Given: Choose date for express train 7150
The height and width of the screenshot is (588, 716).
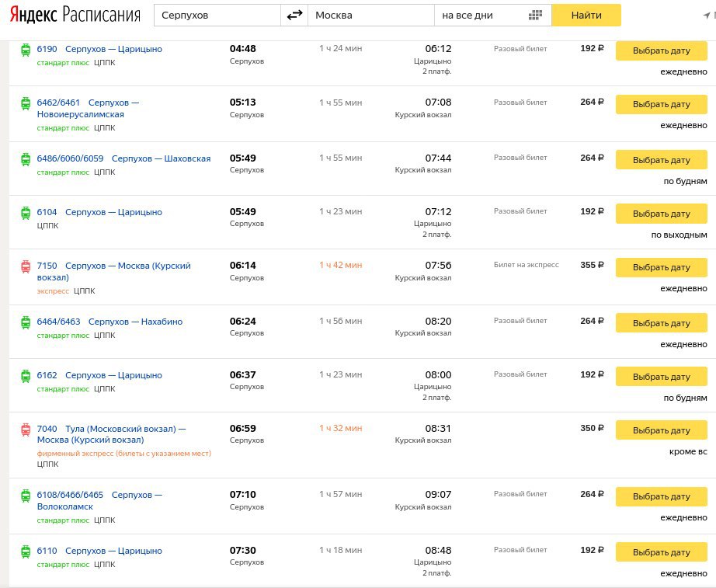Looking at the screenshot, I should click(x=661, y=267).
